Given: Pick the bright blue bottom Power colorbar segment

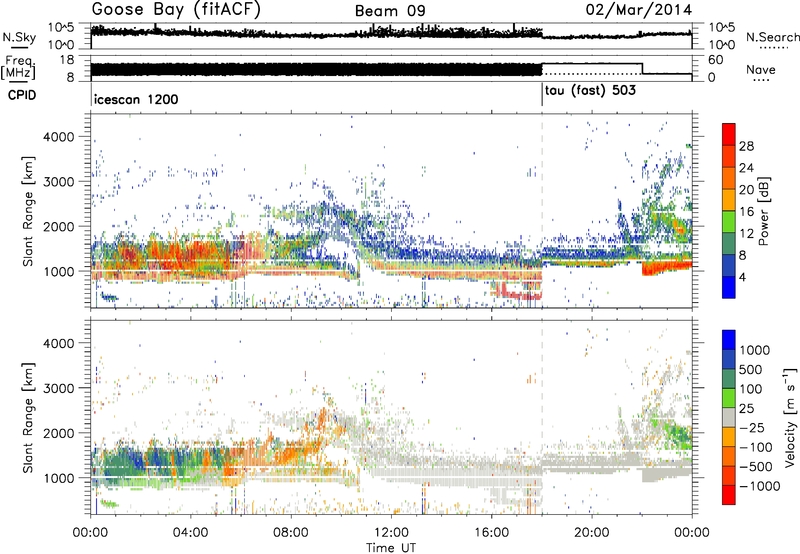Looking at the screenshot, I should click(x=729, y=287).
